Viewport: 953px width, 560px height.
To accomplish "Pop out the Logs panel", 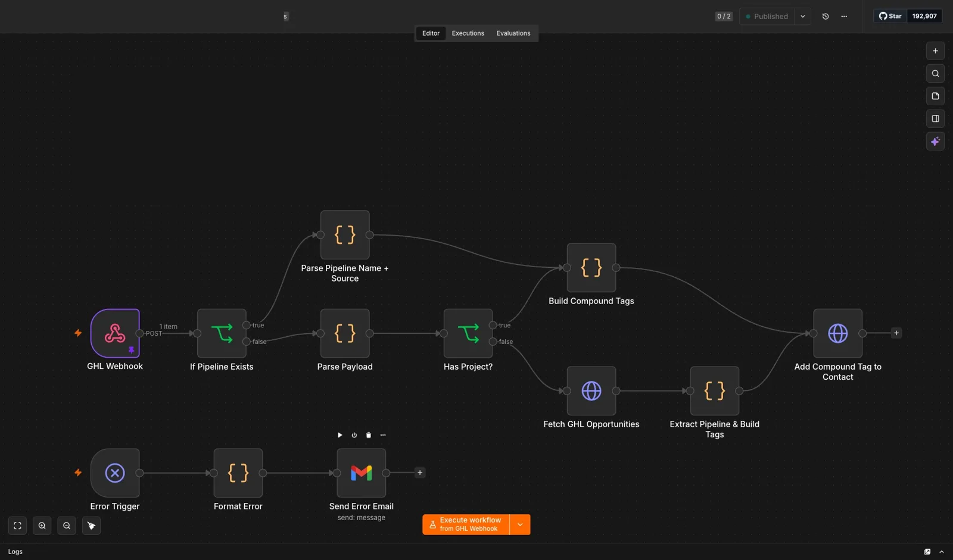I will point(927,552).
